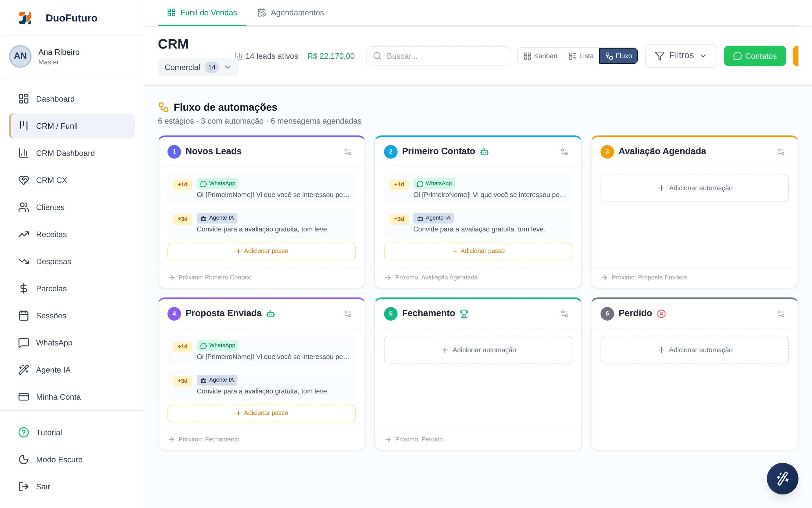Click the Fluxo de automações flow icon

(x=164, y=107)
